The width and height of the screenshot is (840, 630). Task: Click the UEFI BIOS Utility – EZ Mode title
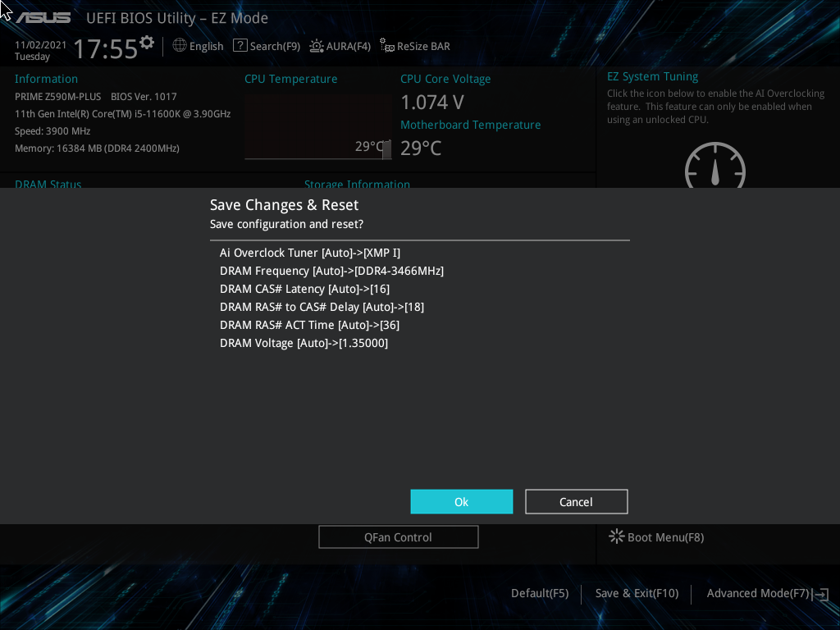tap(177, 18)
